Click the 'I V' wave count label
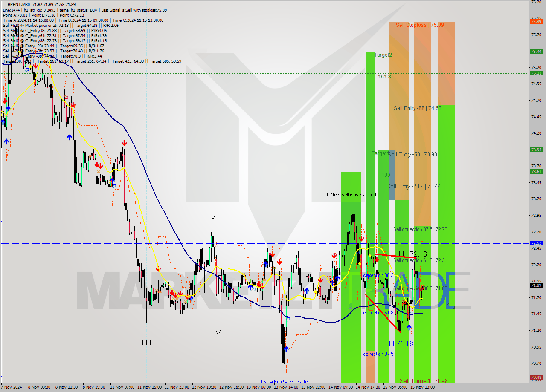 tap(211, 217)
